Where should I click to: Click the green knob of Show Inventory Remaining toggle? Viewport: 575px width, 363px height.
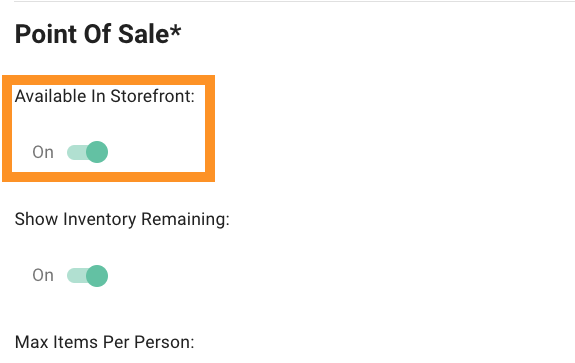[x=97, y=276]
